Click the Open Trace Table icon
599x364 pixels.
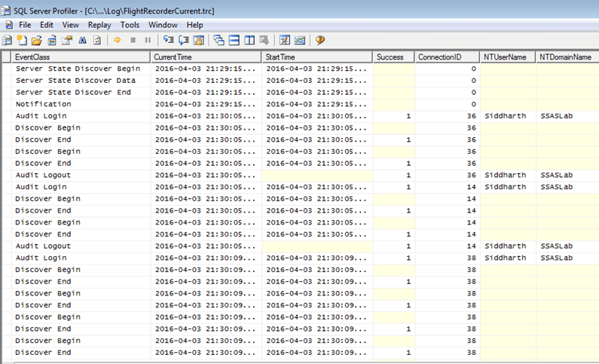pos(52,40)
